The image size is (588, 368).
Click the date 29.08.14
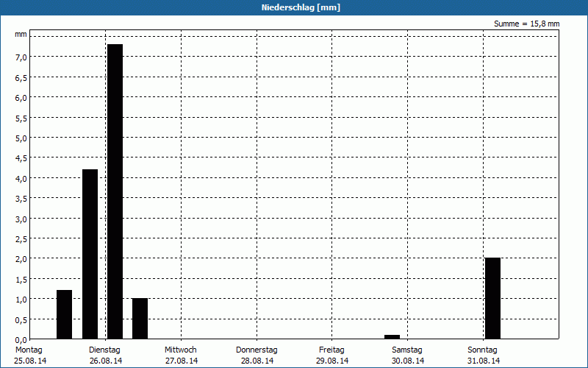[332, 361]
